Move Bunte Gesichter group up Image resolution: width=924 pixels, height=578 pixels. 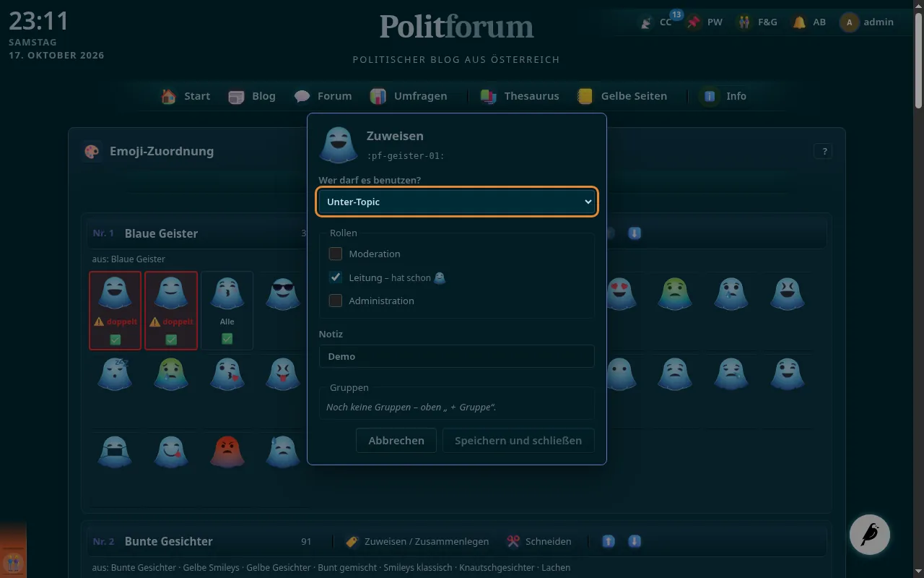(x=609, y=541)
